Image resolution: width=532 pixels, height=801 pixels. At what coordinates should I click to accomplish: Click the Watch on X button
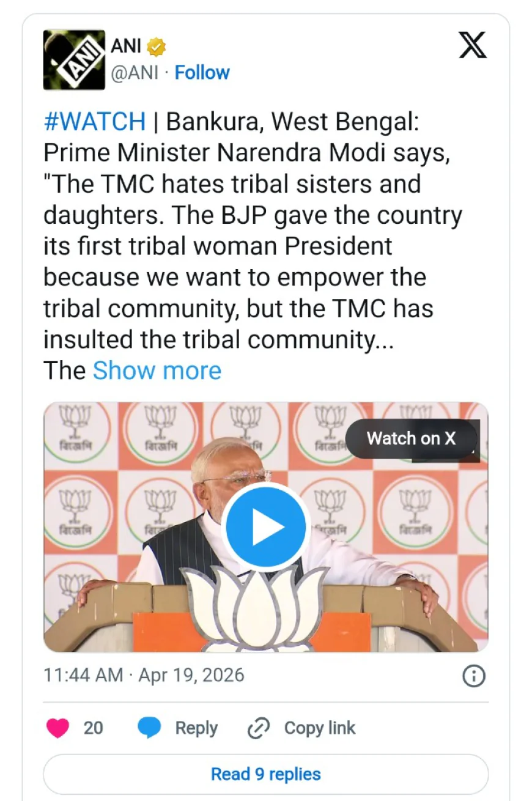(x=411, y=438)
